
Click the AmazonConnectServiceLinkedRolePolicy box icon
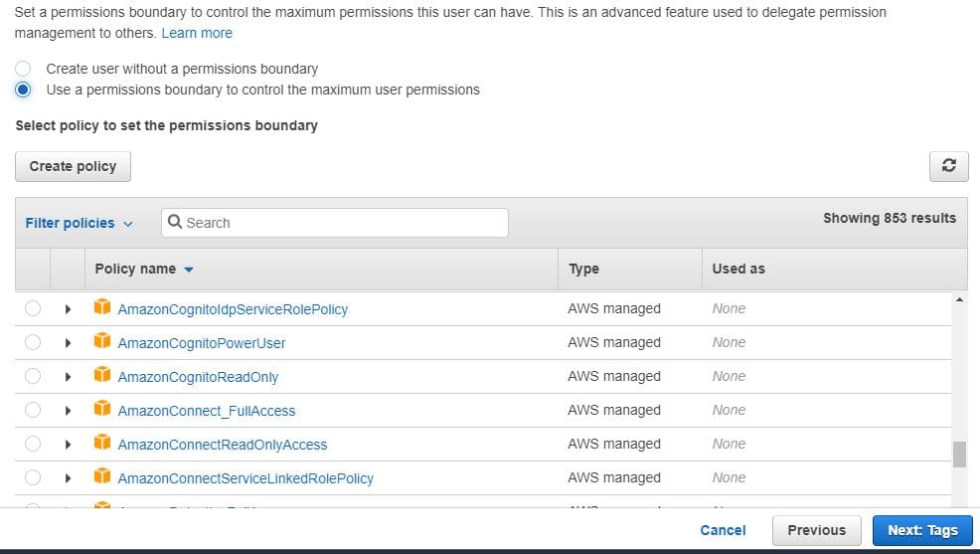tap(101, 477)
